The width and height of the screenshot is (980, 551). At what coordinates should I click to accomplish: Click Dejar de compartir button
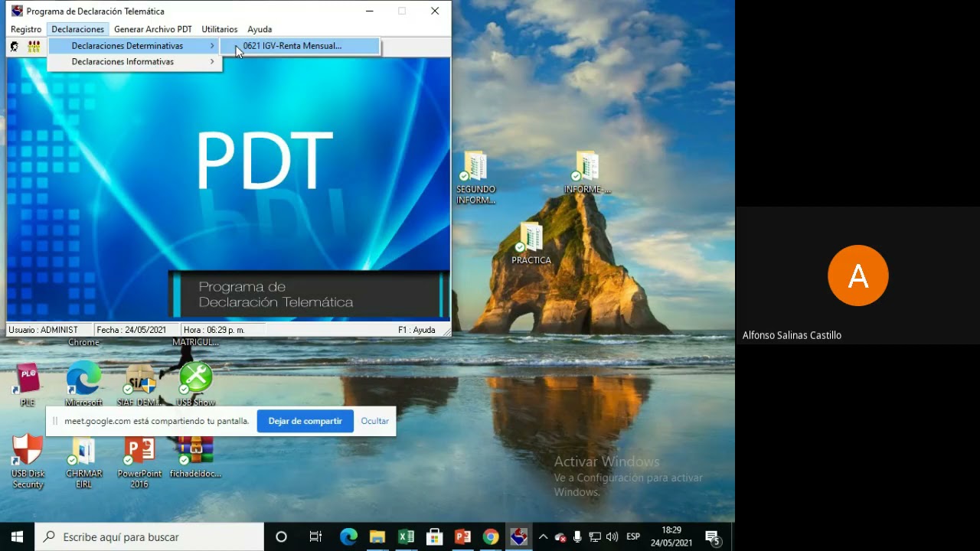pos(305,421)
